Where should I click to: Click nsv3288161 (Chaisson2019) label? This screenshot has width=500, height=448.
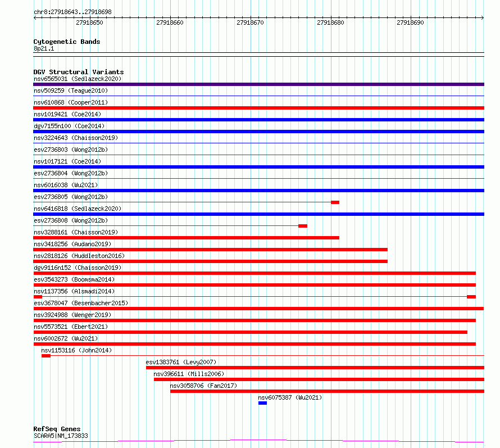click(76, 232)
